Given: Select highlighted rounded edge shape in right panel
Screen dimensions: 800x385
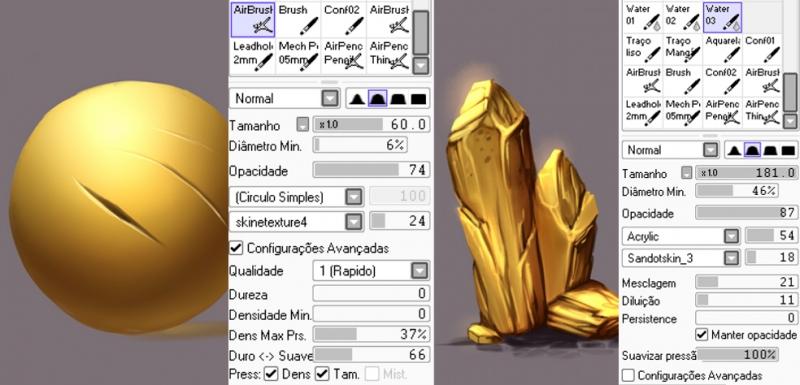Looking at the screenshot, I should pos(753,150).
